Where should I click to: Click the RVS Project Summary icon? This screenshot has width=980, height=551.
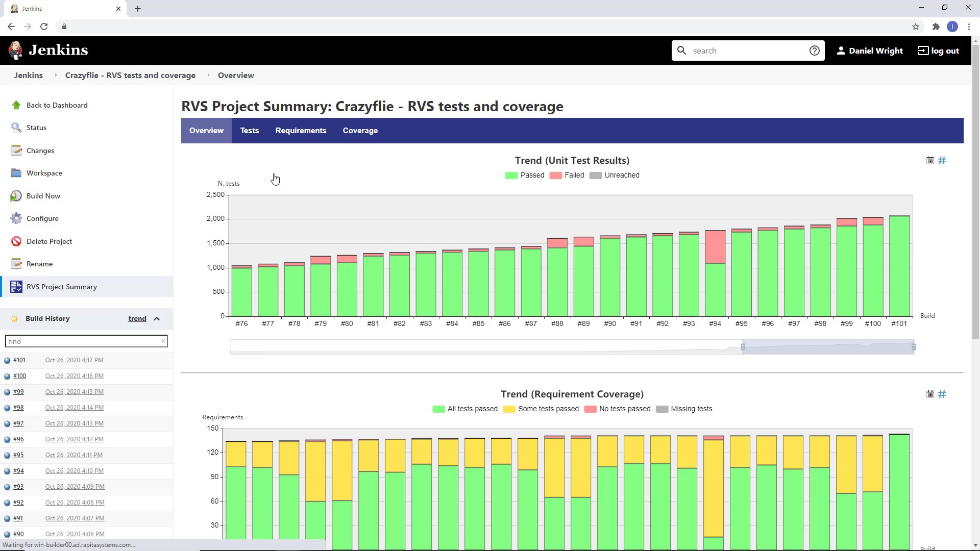click(16, 287)
